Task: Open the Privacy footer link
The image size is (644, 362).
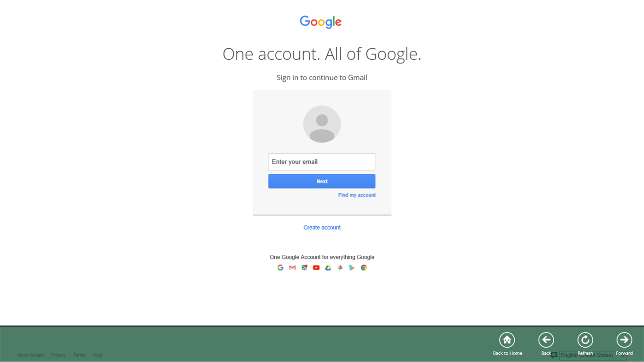Action: [58, 355]
